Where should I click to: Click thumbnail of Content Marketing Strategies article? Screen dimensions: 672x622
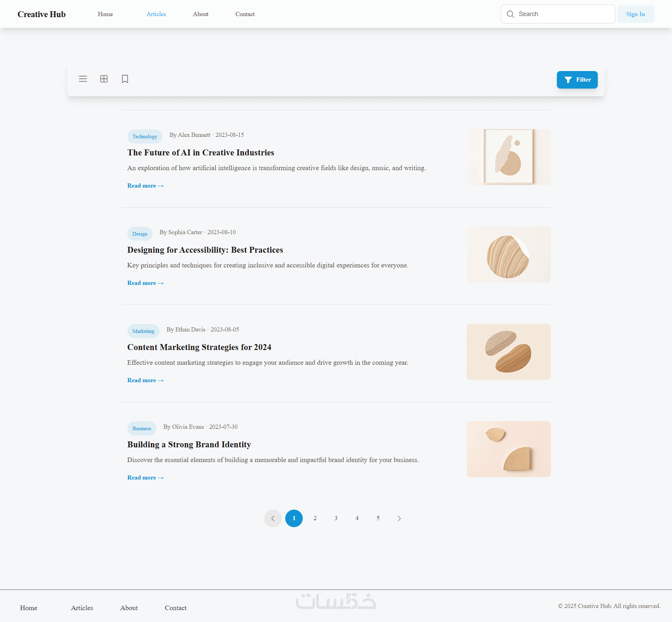pyautogui.click(x=509, y=352)
